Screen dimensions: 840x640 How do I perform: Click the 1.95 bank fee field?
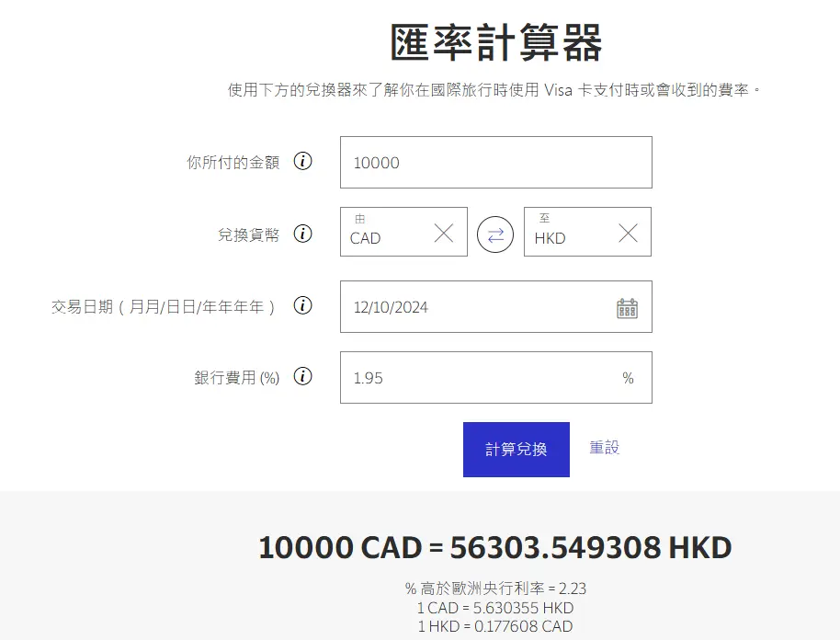(x=495, y=377)
